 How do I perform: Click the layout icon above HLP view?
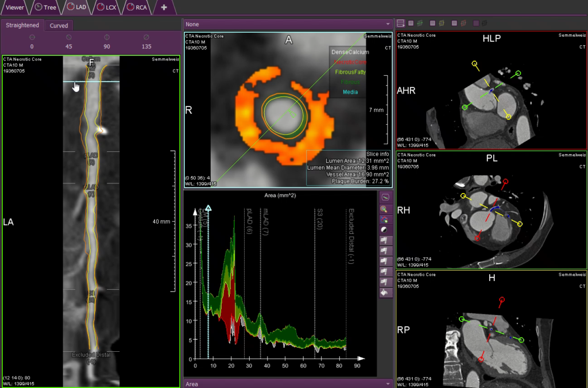click(401, 24)
